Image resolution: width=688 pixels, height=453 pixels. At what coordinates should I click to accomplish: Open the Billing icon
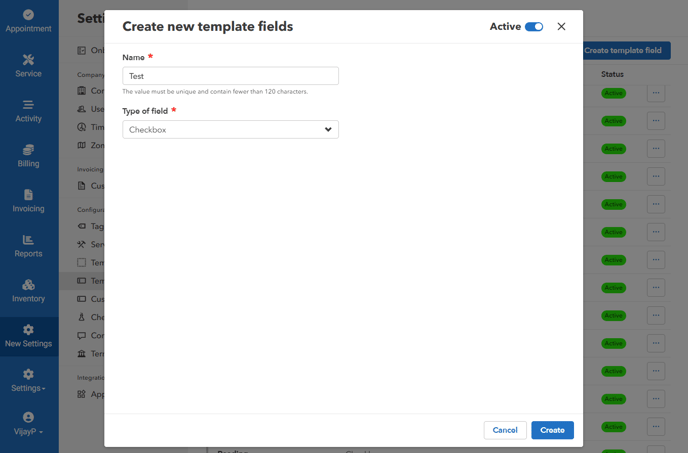pos(28,150)
